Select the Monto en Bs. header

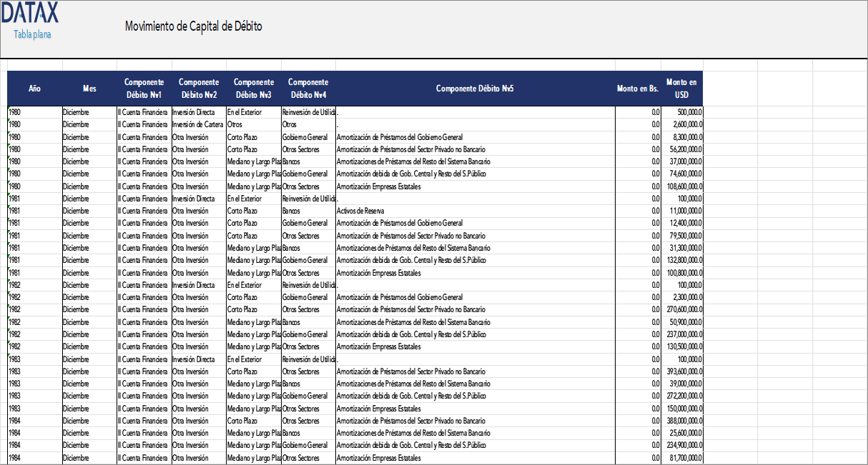click(638, 89)
